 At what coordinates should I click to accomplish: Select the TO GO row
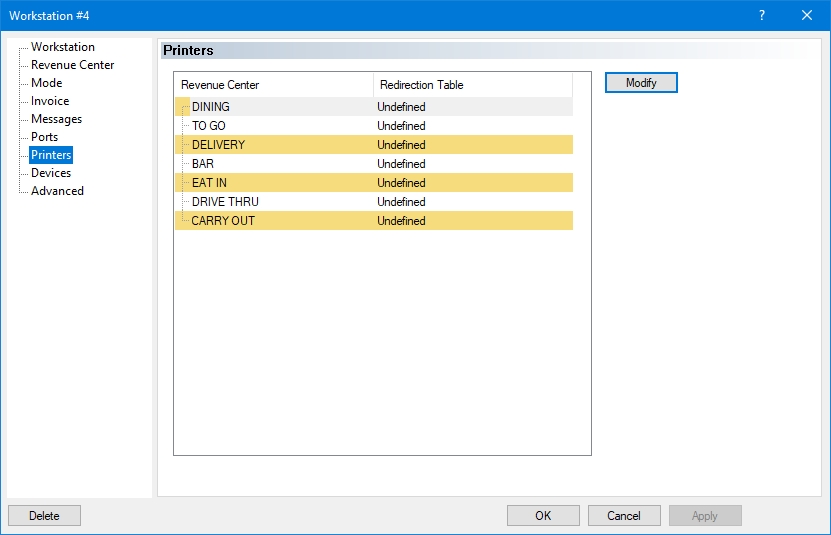tap(208, 126)
